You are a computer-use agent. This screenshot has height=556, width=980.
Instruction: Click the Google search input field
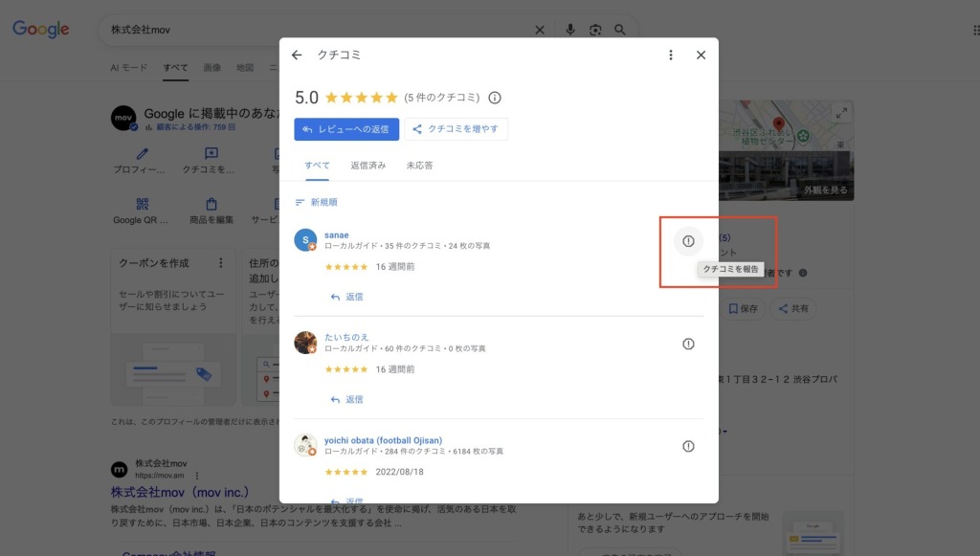(316, 30)
